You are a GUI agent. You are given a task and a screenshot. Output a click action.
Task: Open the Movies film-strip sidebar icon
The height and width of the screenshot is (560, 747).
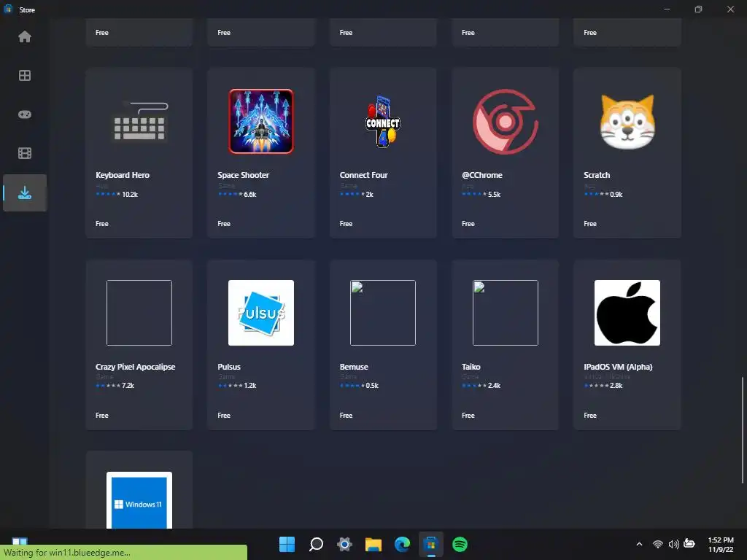(x=25, y=153)
